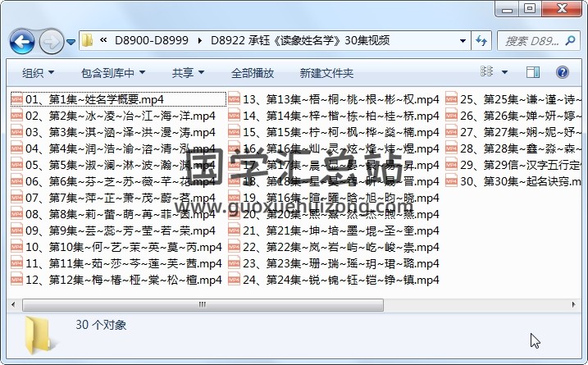This screenshot has width=588, height=365.
Task: Click horizontal scrollbar right arrow
Action: pos(574,304)
